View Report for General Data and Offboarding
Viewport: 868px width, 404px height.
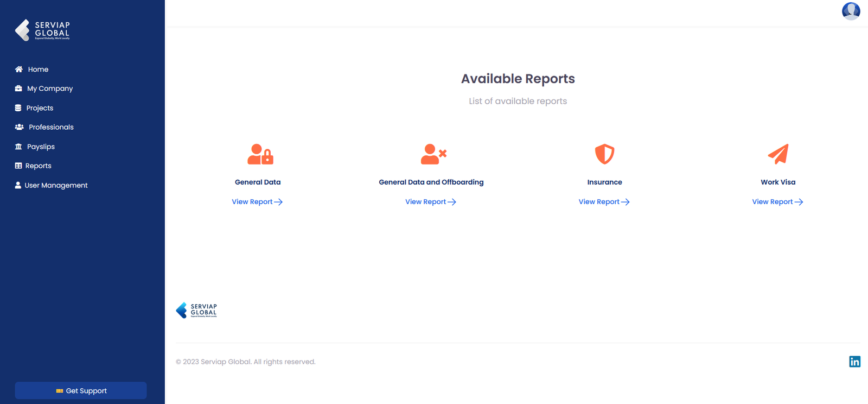point(431,202)
